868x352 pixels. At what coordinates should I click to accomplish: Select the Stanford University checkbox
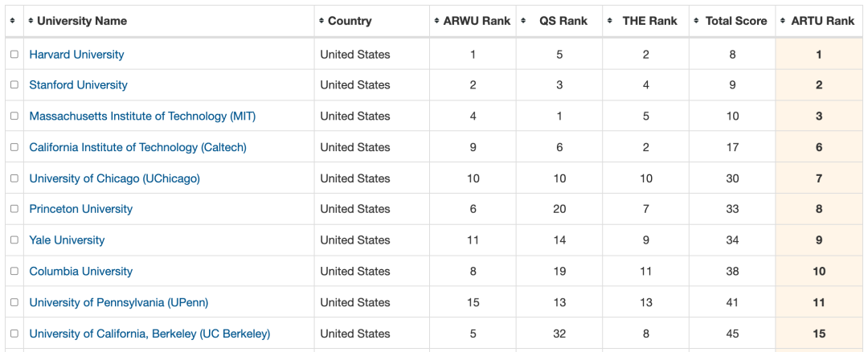click(x=14, y=84)
